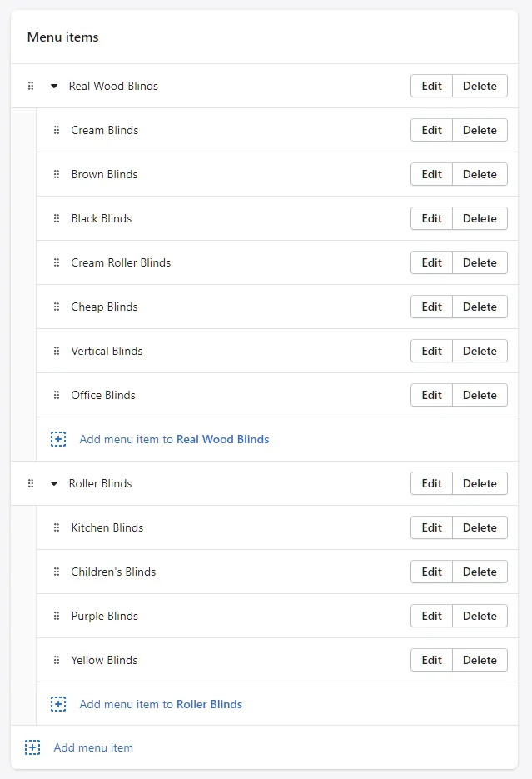Click the drag handle beside Real Wood Blinds
Screen dimensions: 532x779
pyautogui.click(x=30, y=86)
